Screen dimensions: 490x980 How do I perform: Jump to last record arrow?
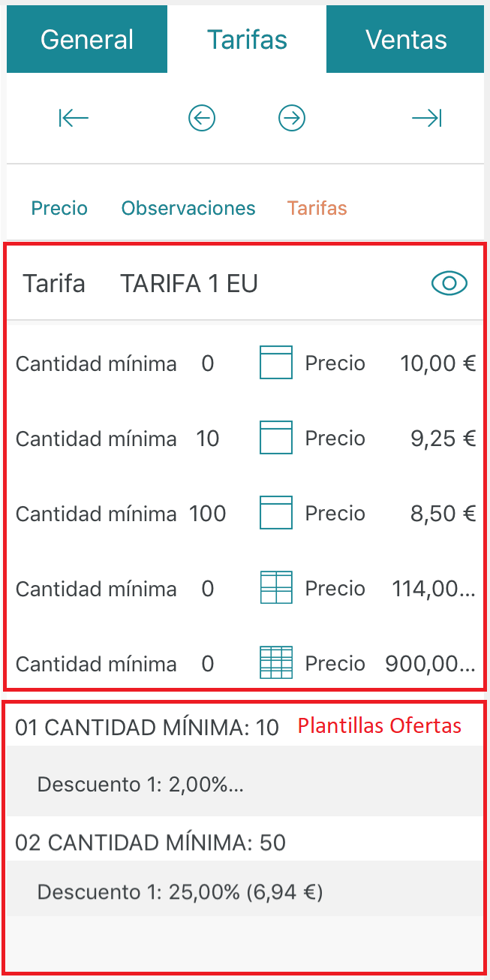pos(427,118)
